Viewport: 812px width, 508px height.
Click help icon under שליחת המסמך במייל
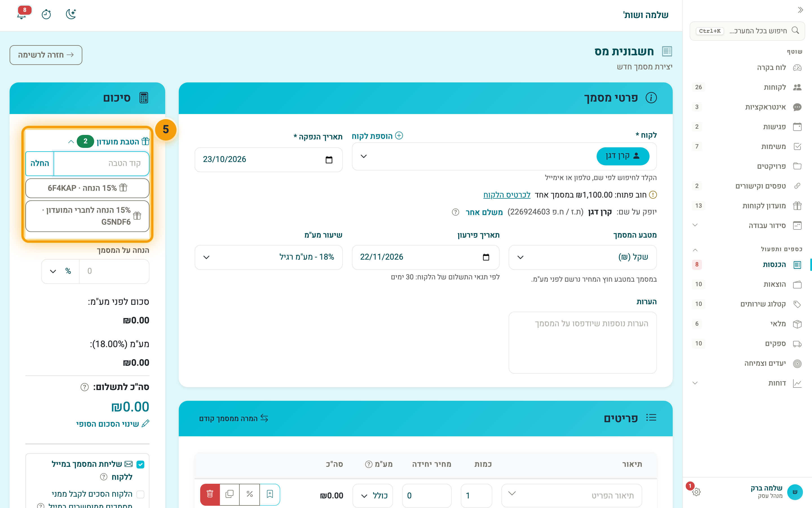104,477
